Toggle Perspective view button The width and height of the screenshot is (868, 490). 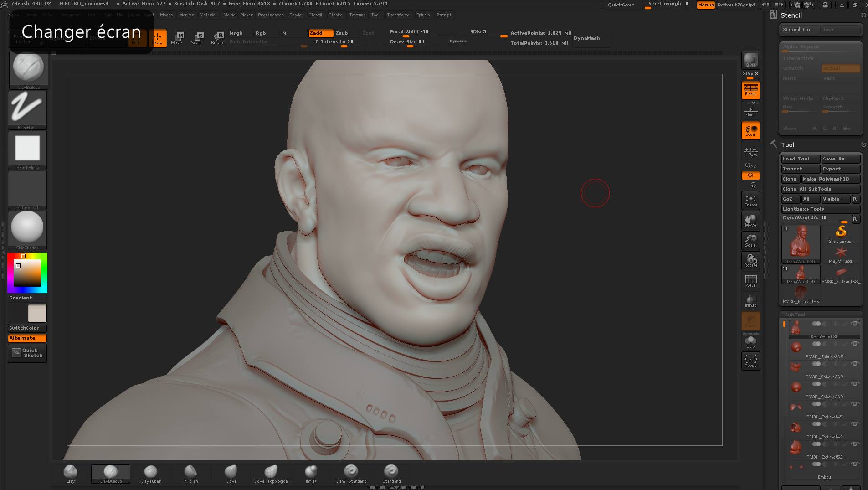pos(750,90)
